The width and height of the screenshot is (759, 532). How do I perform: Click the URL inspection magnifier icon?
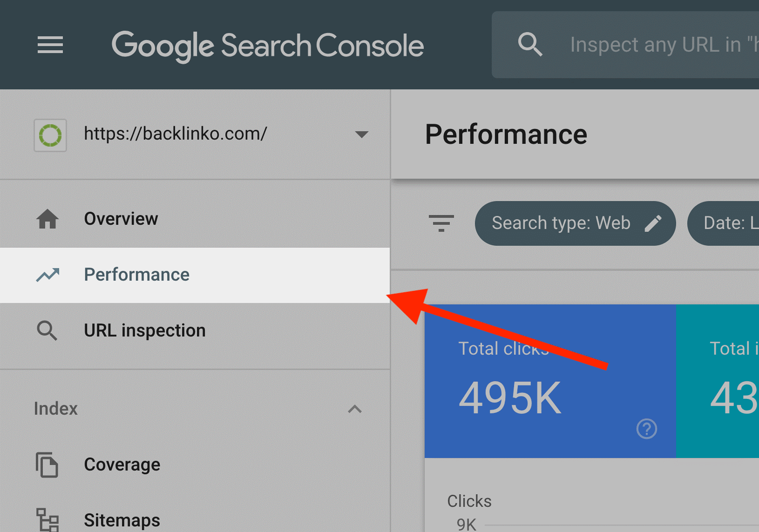[x=47, y=330]
